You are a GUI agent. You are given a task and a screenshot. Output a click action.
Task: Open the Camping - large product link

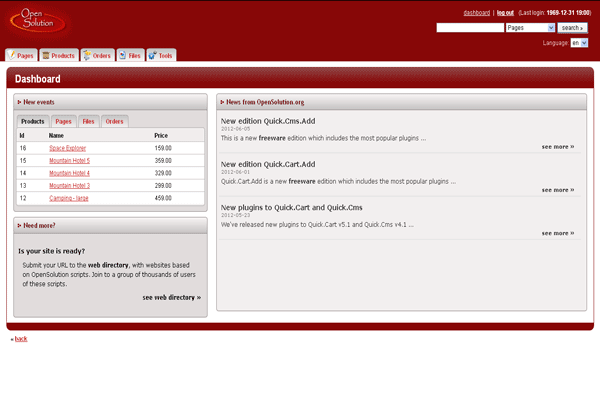(68, 198)
